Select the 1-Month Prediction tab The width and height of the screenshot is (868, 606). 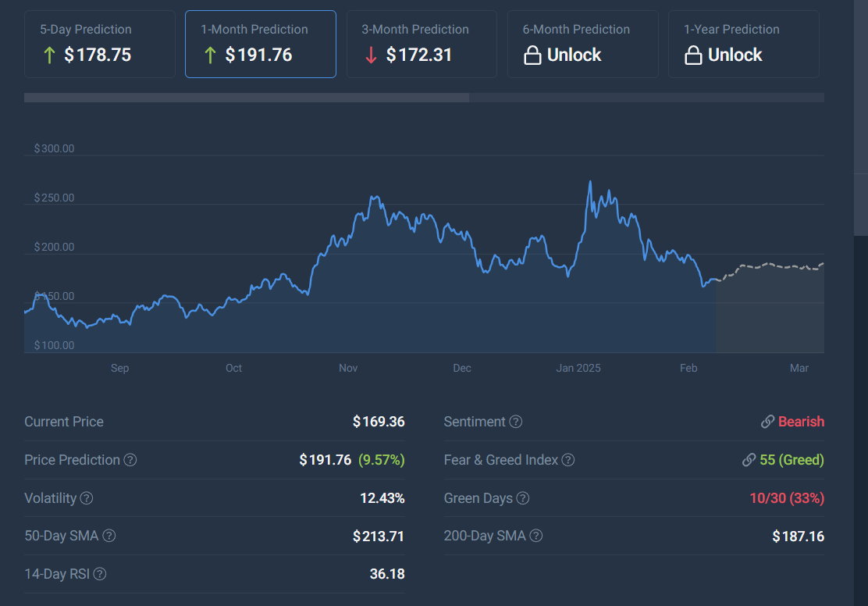(260, 45)
